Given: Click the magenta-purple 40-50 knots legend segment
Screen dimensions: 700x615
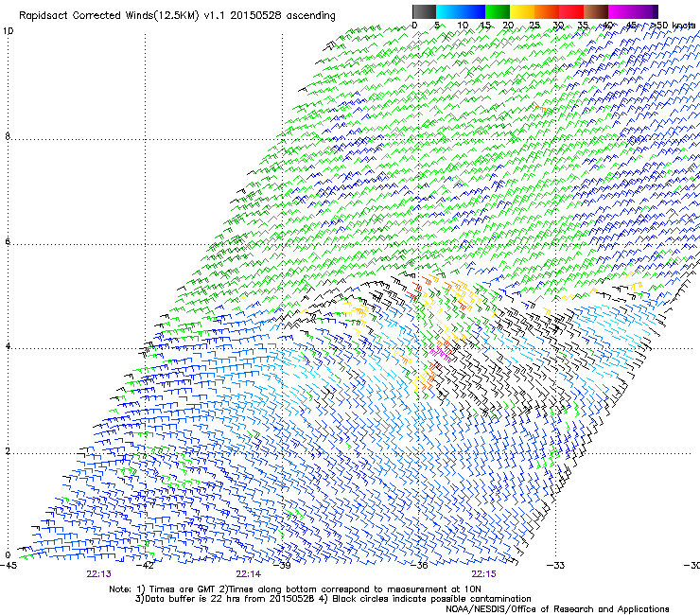Looking at the screenshot, I should (633, 11).
